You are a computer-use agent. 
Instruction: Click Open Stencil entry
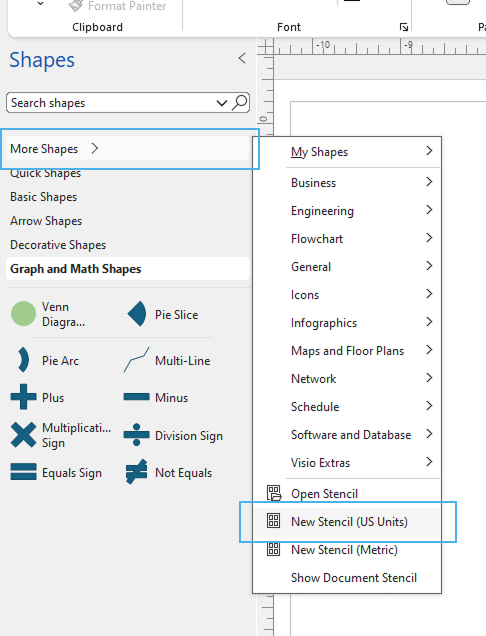click(347, 494)
